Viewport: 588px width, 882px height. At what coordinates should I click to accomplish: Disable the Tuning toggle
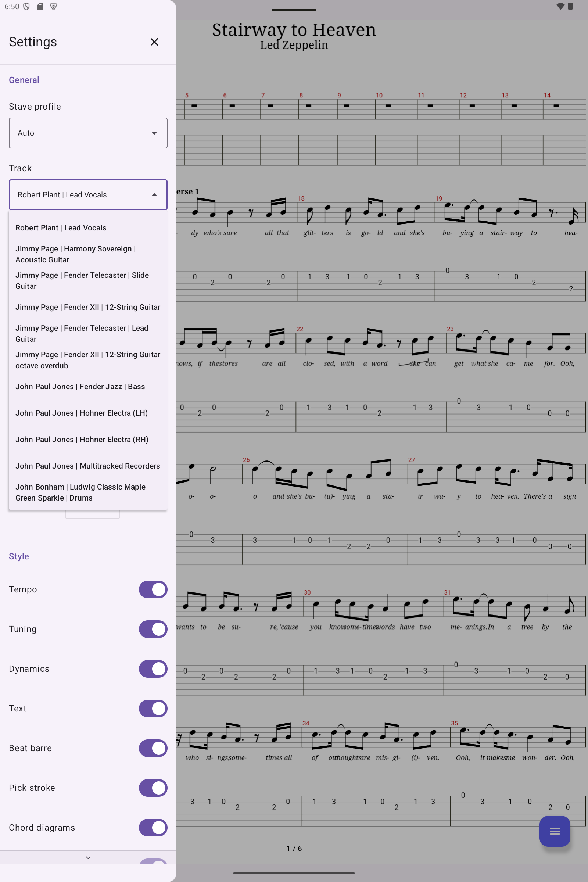pos(153,629)
